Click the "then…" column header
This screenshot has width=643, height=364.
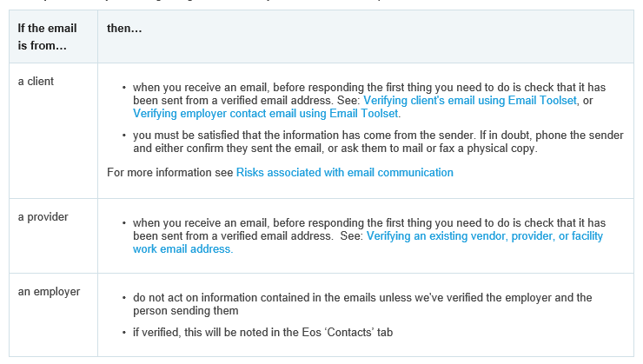(x=124, y=29)
